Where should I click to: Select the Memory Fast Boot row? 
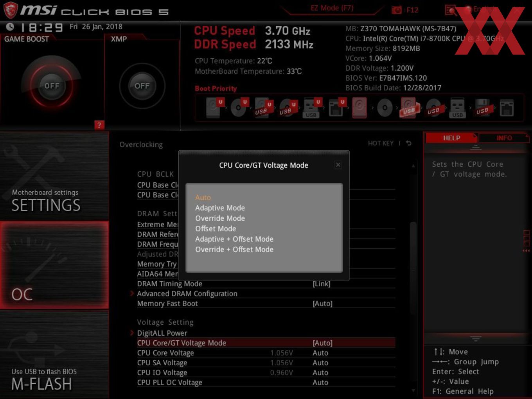266,303
